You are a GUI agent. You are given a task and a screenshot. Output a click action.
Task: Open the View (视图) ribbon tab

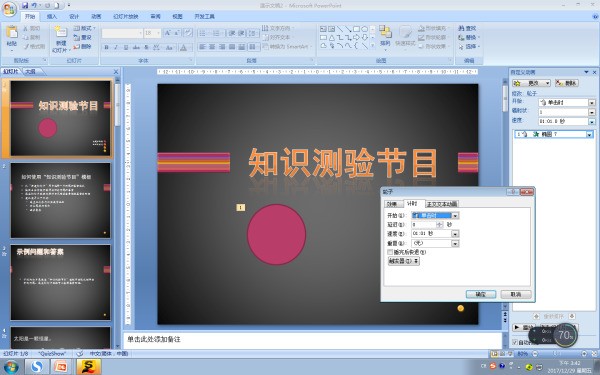(177, 16)
